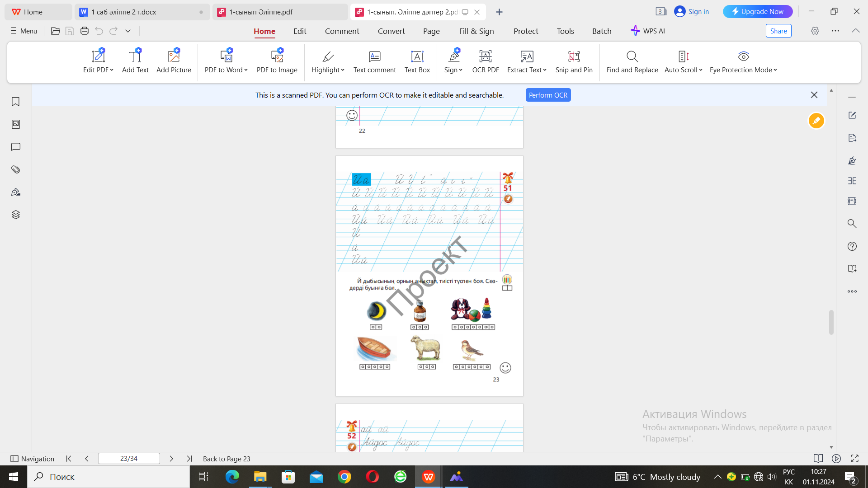Toggle fullscreen view in status bar

[854, 459]
